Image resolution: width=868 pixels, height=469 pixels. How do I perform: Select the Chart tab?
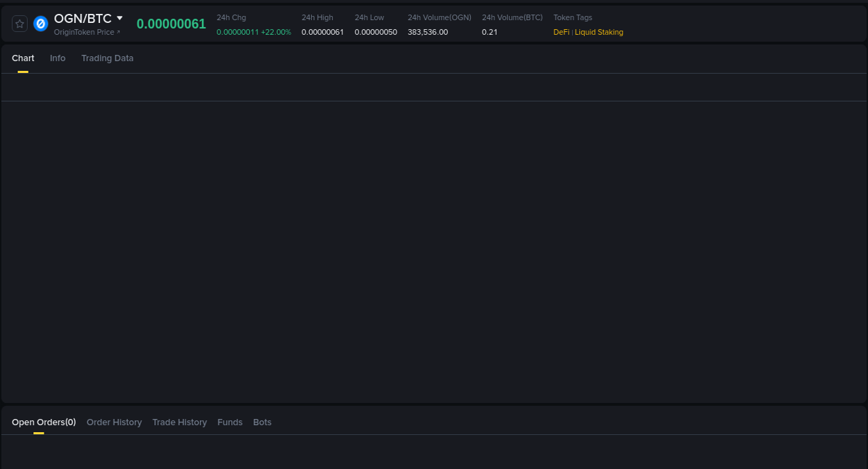tap(23, 58)
